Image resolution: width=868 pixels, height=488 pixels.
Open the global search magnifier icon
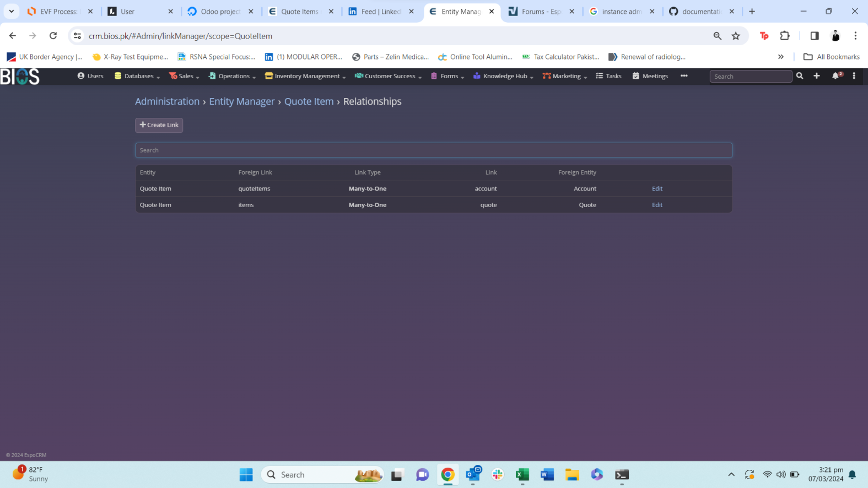pyautogui.click(x=800, y=76)
